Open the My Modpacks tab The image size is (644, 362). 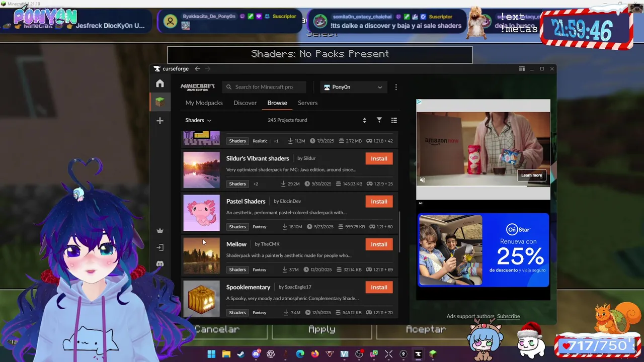pyautogui.click(x=204, y=103)
